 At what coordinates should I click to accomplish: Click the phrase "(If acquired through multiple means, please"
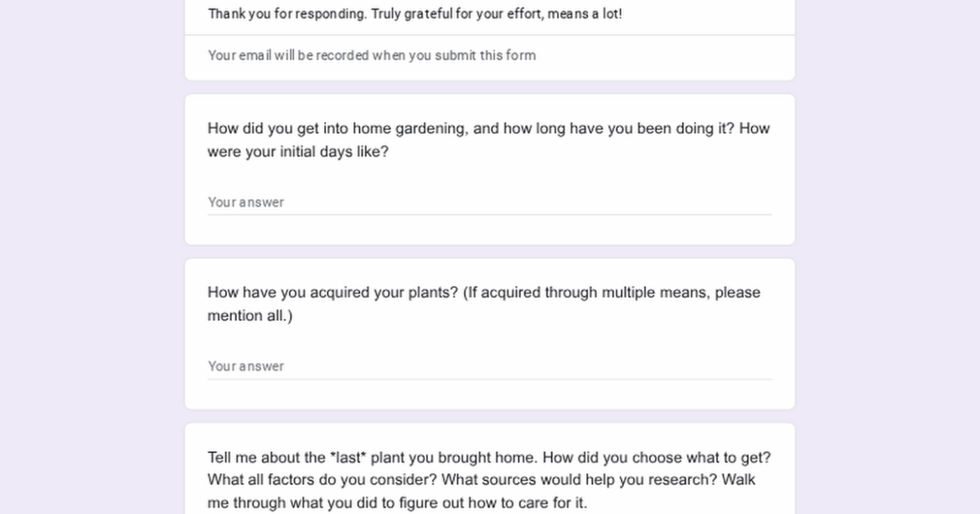(611, 293)
